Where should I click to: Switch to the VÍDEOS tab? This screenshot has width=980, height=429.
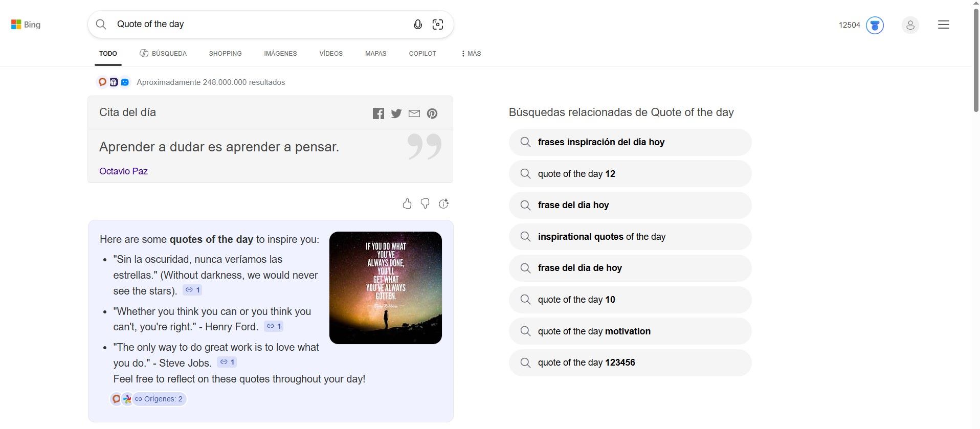tap(331, 54)
